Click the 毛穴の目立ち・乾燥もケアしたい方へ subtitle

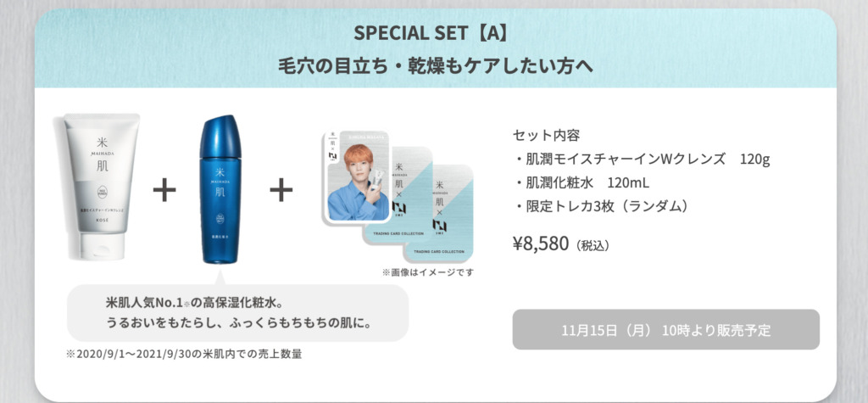435,66
